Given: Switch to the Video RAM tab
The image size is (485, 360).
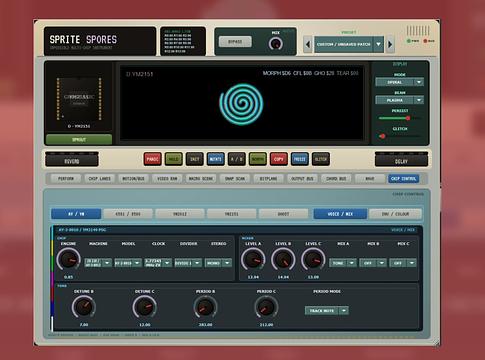Looking at the screenshot, I should (x=167, y=179).
